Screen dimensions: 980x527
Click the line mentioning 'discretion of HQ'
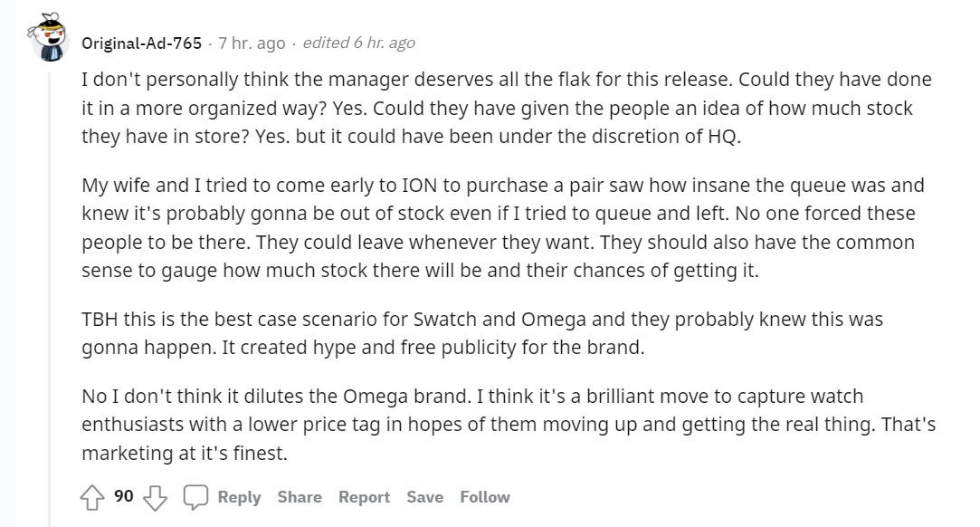tap(411, 137)
